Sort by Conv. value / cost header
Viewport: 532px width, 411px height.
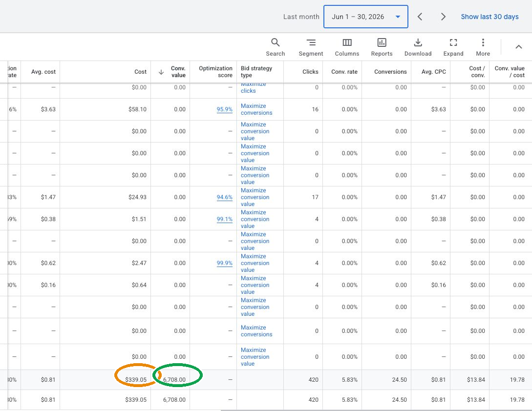tap(510, 72)
